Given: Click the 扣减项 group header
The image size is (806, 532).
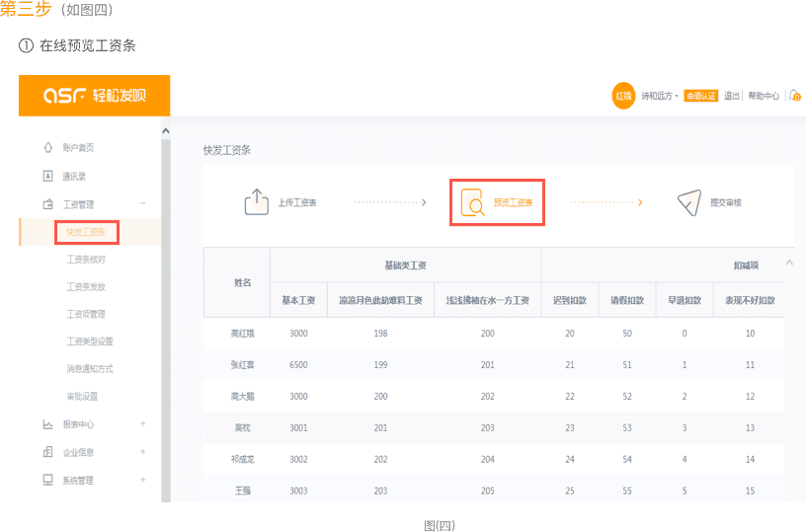Looking at the screenshot, I should point(746,266).
